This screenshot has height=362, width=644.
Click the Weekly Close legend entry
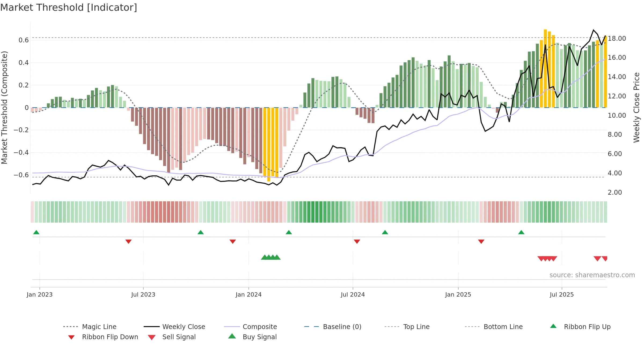tap(174, 327)
